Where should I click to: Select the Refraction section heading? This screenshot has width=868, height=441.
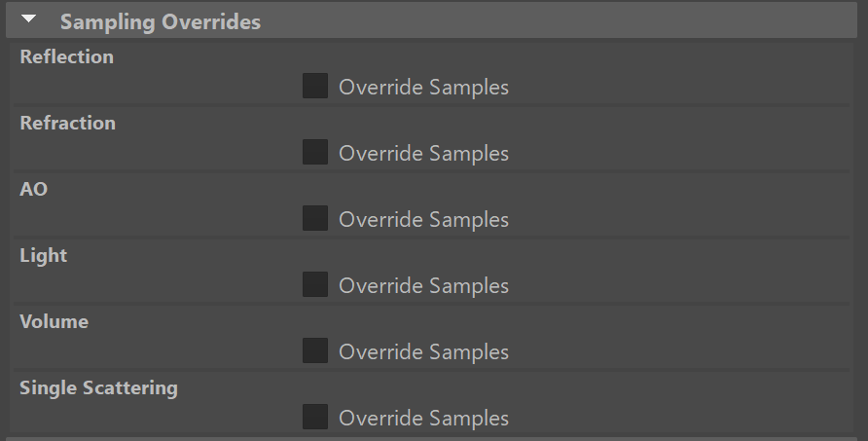coord(67,124)
